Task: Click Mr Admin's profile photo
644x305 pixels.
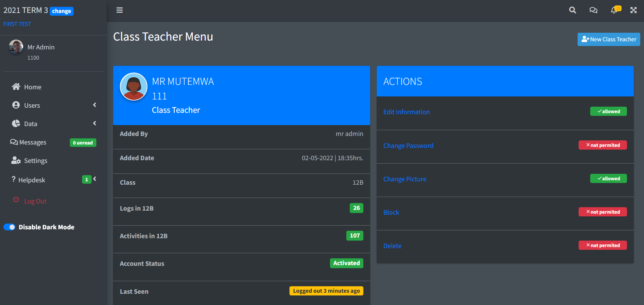Action: (x=16, y=47)
